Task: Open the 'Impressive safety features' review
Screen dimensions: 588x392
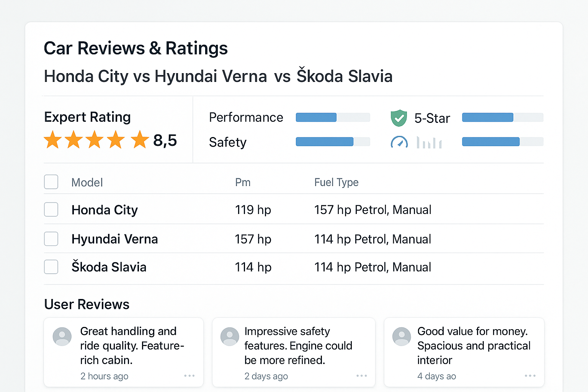Action: 294,352
